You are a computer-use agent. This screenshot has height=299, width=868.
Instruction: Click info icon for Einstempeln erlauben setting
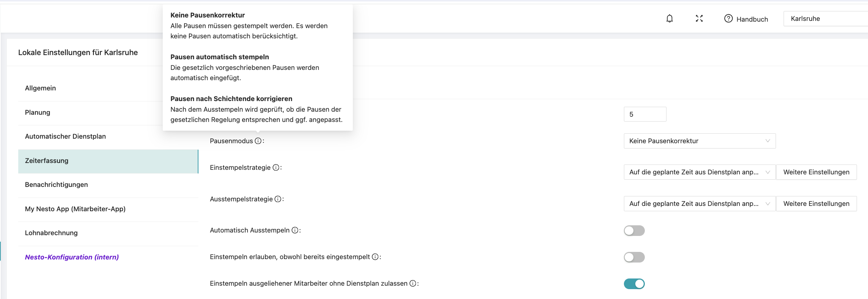375,257
